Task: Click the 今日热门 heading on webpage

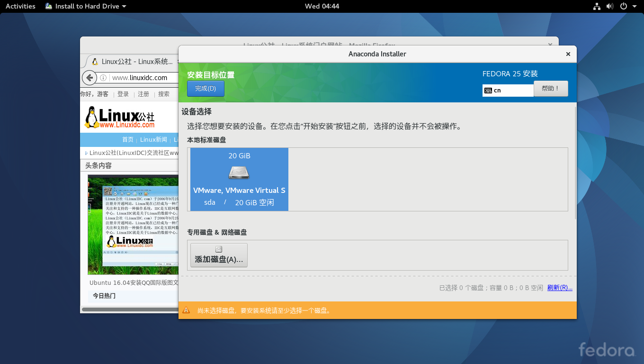Action: coord(104,296)
